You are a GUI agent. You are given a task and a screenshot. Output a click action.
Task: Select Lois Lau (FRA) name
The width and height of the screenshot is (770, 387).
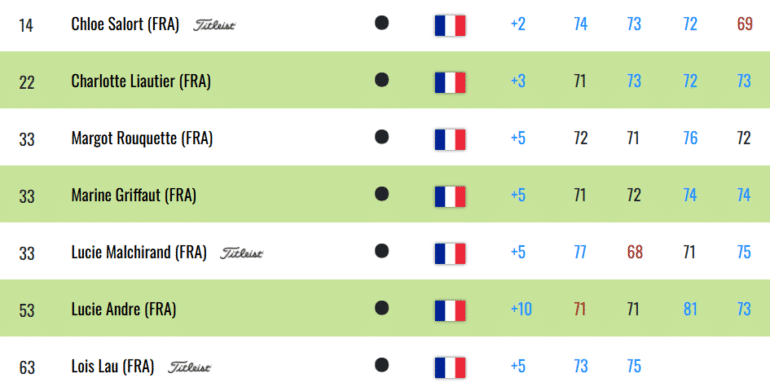point(113,366)
